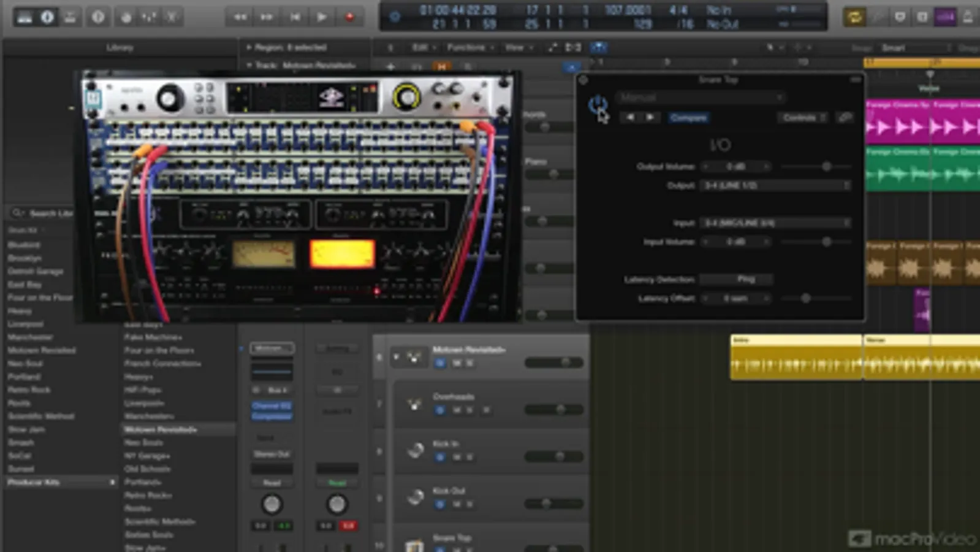Open the Edit menu in Tracks area

(423, 47)
